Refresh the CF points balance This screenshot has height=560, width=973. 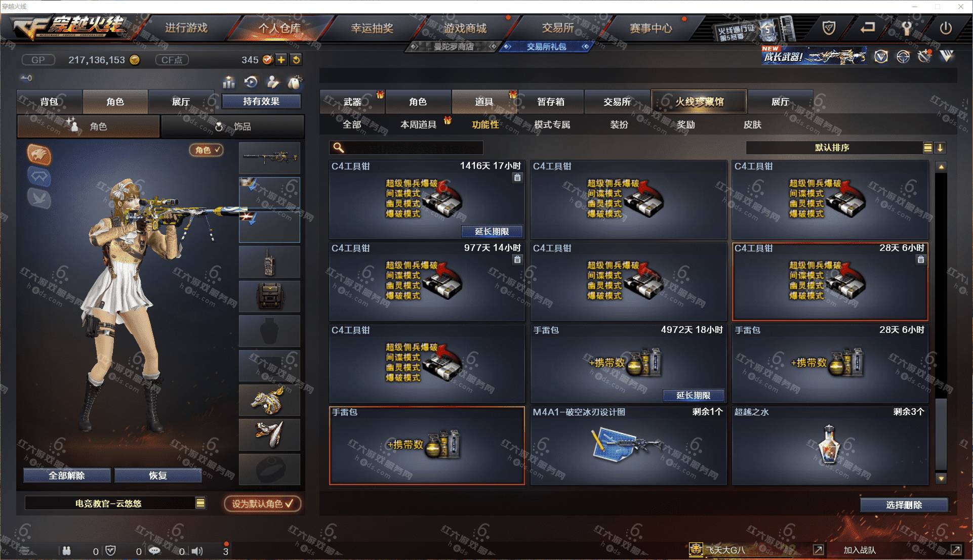coord(296,60)
